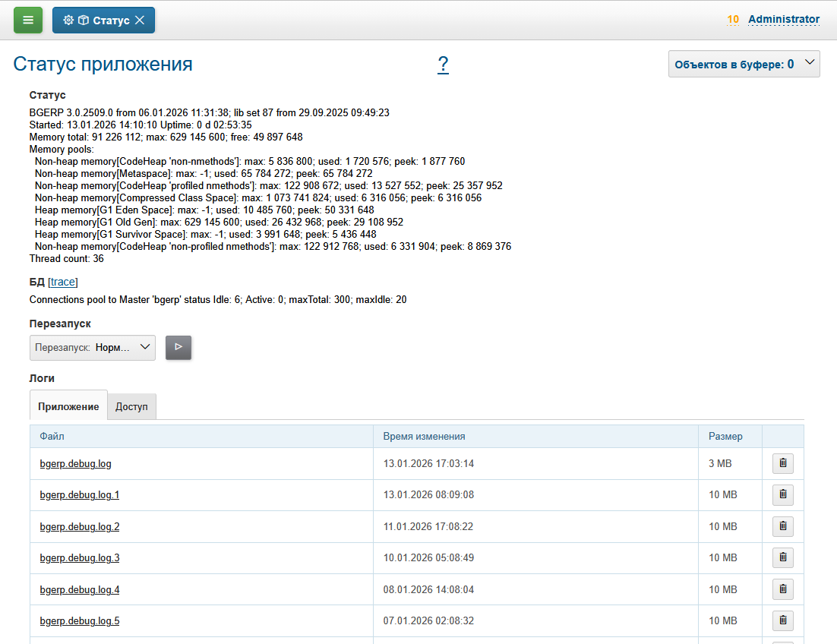
Task: Delete bgerp.debug.log.4 using trash icon
Action: coord(782,589)
